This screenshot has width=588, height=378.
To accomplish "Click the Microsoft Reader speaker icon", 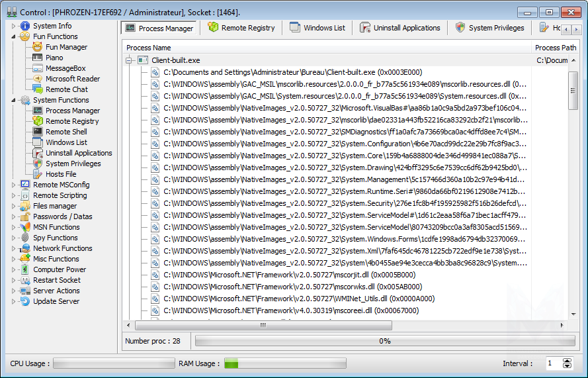I will pyautogui.click(x=38, y=79).
